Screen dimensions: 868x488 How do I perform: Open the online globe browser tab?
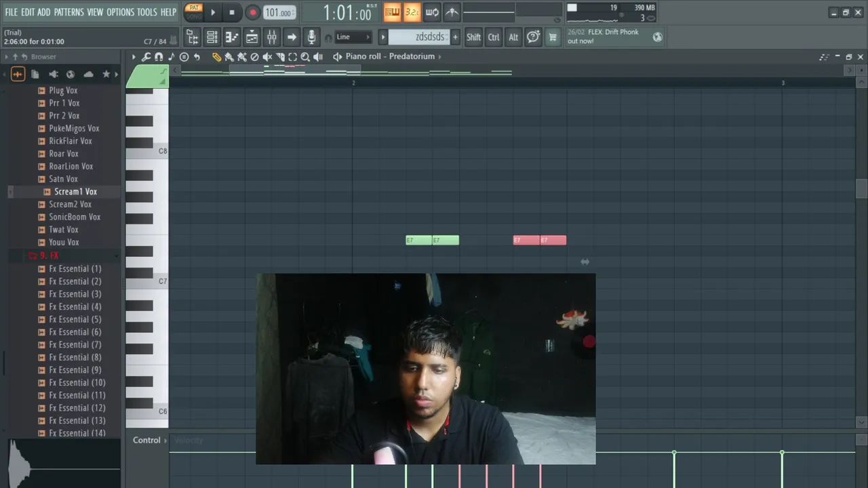point(71,74)
